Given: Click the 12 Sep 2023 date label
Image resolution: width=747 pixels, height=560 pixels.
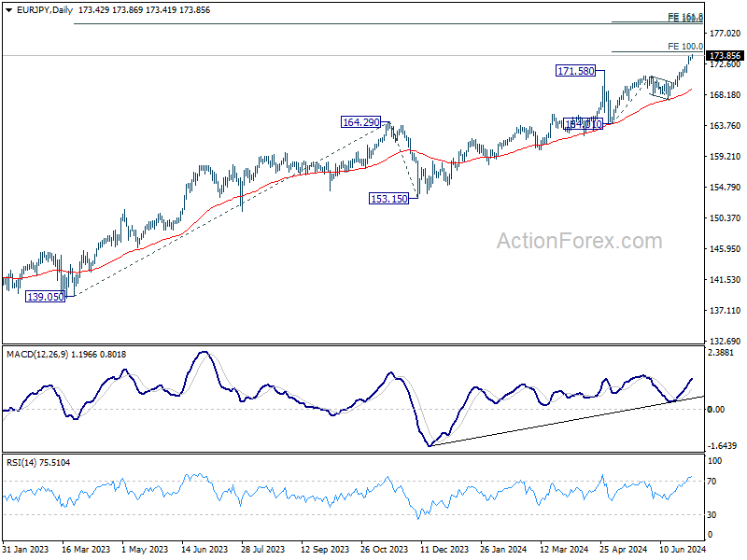Looking at the screenshot, I should pyautogui.click(x=325, y=549).
